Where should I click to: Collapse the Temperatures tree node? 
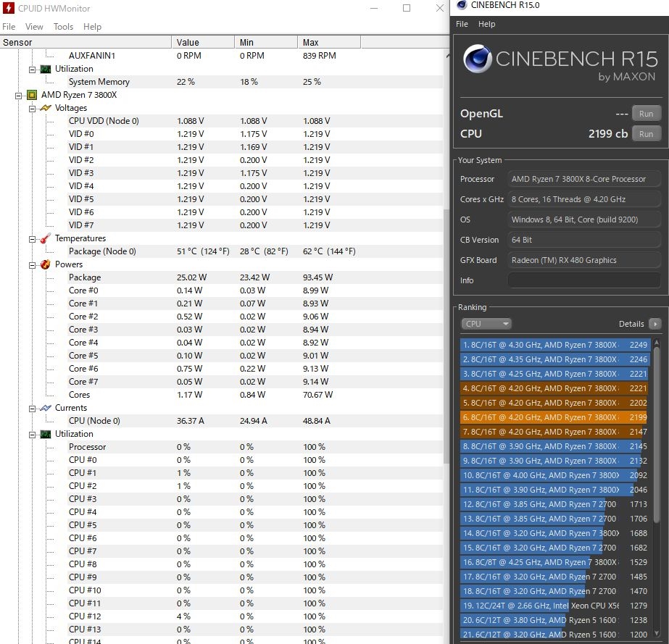tap(32, 239)
